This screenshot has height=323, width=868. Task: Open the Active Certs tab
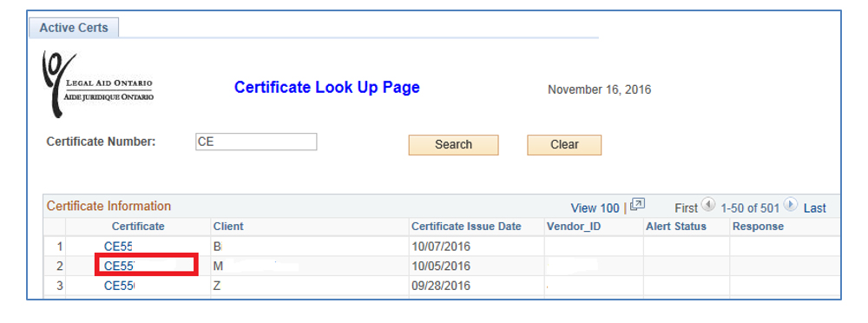pos(74,28)
